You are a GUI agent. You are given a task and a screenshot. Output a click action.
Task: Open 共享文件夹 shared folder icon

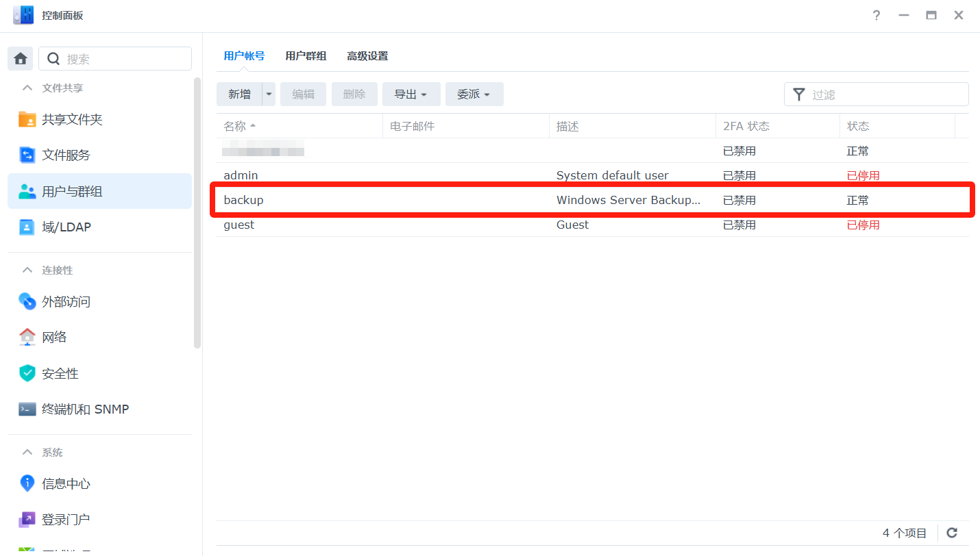click(x=27, y=119)
